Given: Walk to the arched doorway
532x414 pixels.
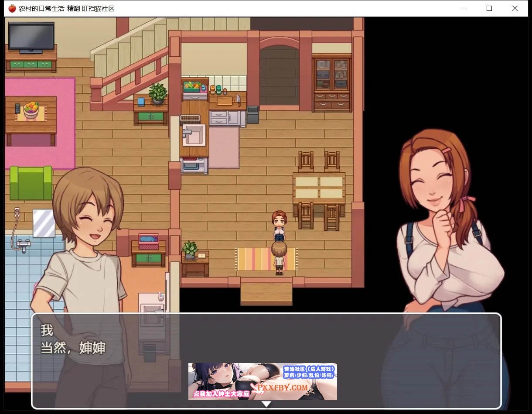Looking at the screenshot, I should tap(280, 74).
